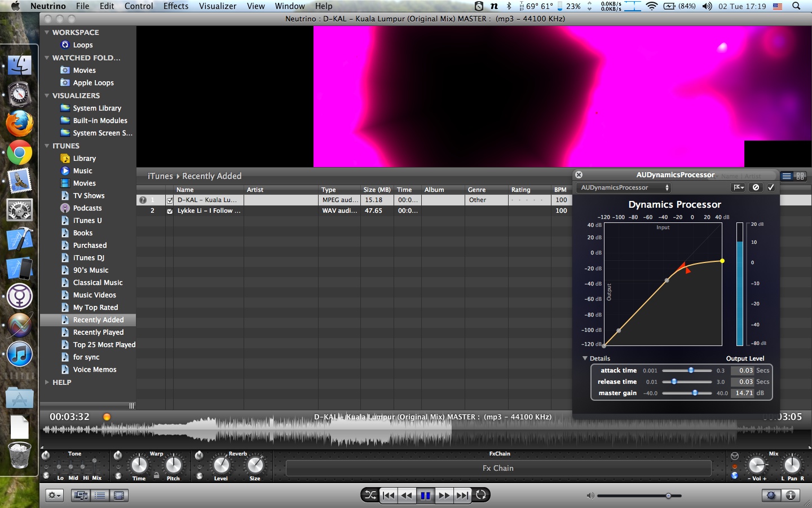The width and height of the screenshot is (812, 508).
Task: Pause the playing track
Action: pyautogui.click(x=425, y=495)
